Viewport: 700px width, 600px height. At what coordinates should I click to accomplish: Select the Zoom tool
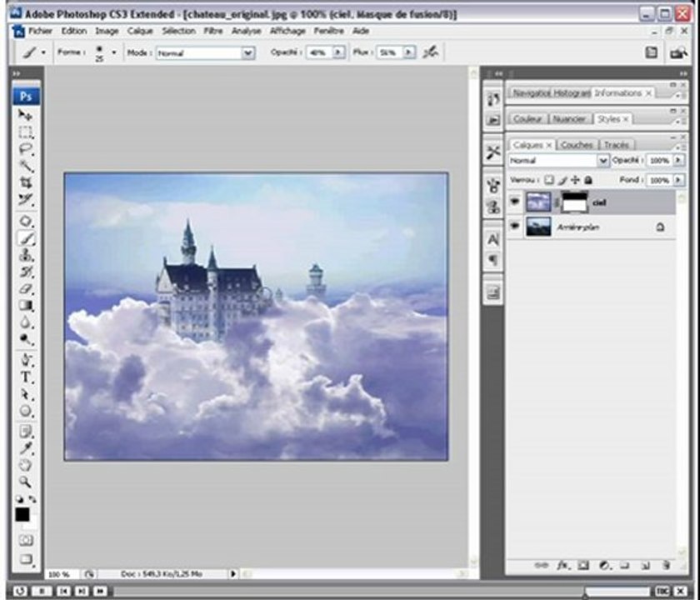coord(26,482)
